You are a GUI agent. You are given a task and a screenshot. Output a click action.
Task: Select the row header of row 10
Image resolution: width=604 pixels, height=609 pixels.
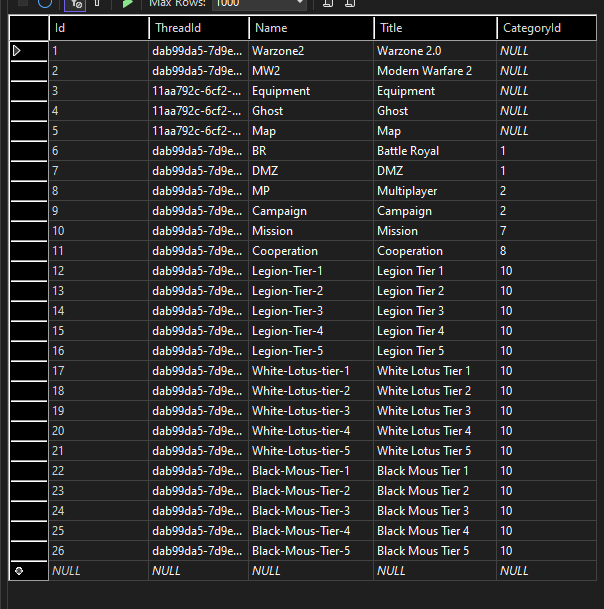coord(29,231)
